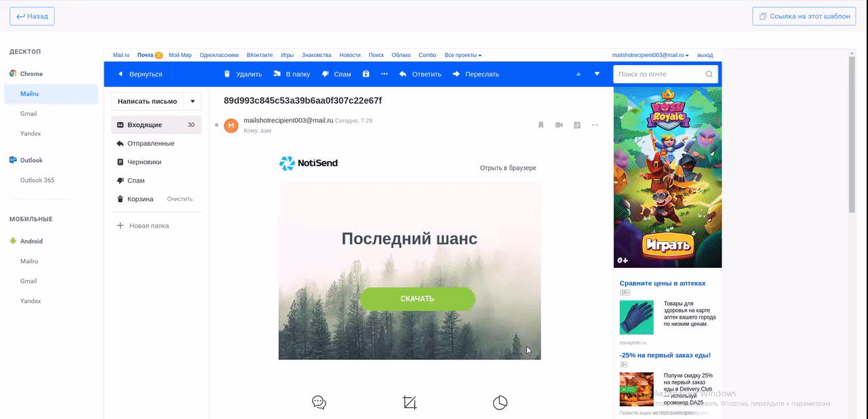Click the archive icon in mail toolbar
The image size is (868, 419).
pyautogui.click(x=366, y=74)
